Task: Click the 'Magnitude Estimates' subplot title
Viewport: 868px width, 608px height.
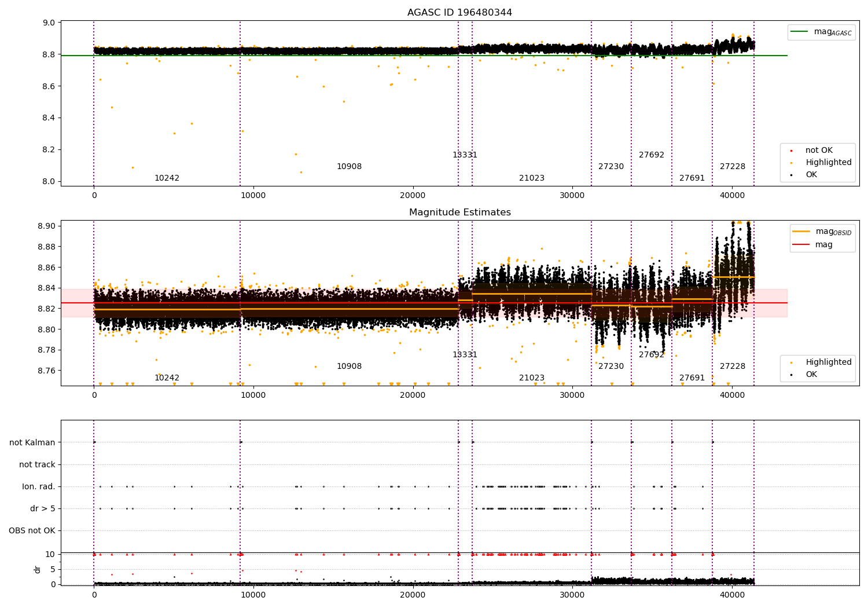Action: (x=459, y=213)
